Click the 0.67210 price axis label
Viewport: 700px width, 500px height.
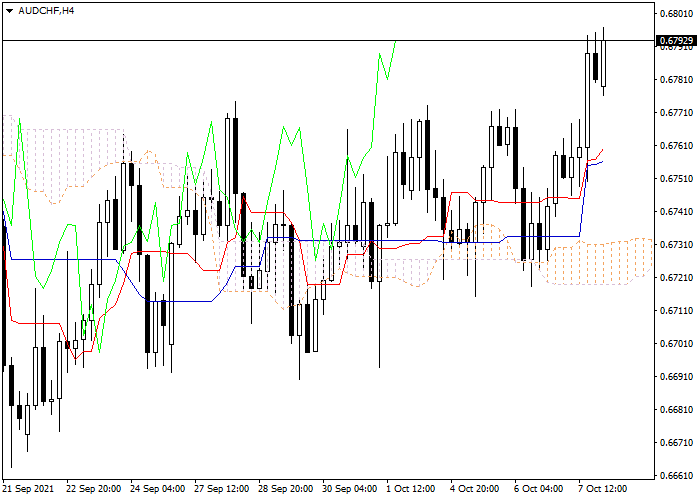pos(676,278)
